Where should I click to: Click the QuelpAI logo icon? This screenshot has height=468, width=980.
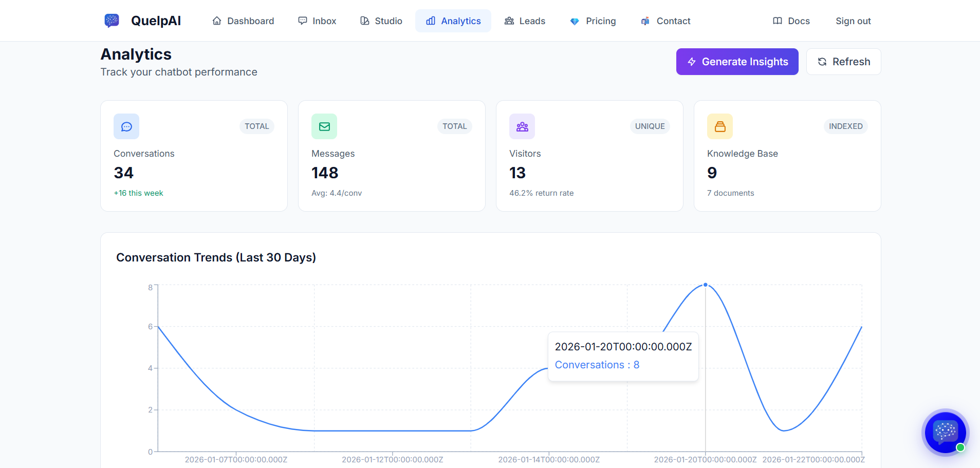112,21
